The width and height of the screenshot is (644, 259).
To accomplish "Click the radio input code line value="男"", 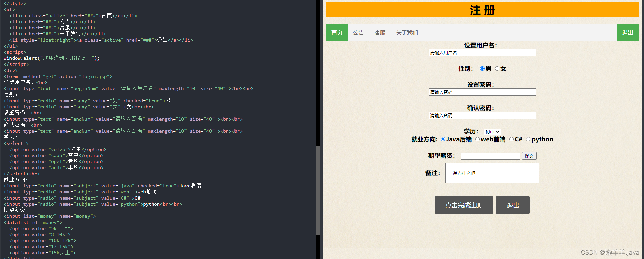I will (x=87, y=101).
